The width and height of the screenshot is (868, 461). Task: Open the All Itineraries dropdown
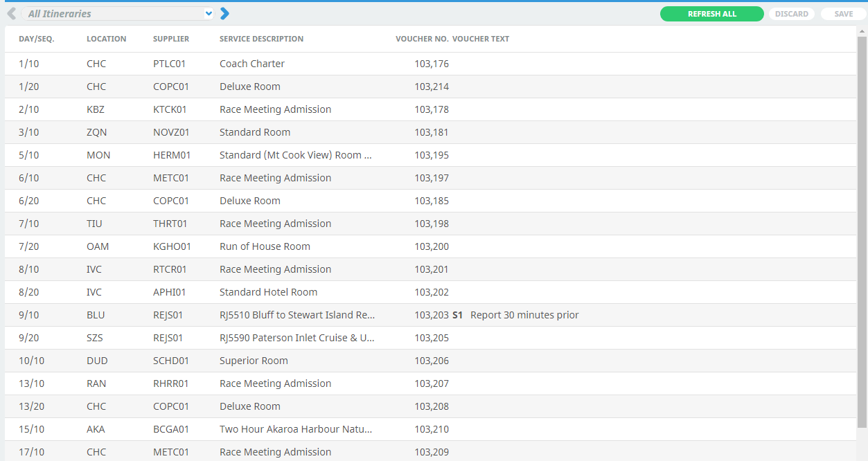(x=120, y=14)
